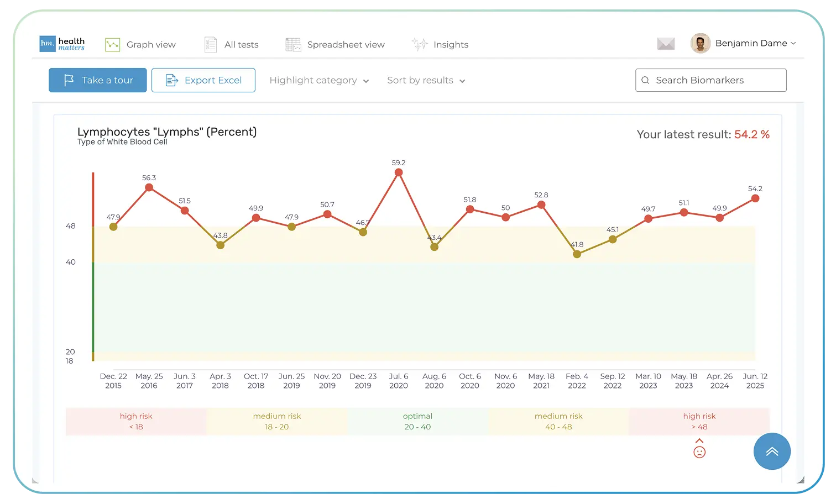This screenshot has height=504, width=836.
Task: Click inside the Search Biomarkers field
Action: tap(710, 80)
